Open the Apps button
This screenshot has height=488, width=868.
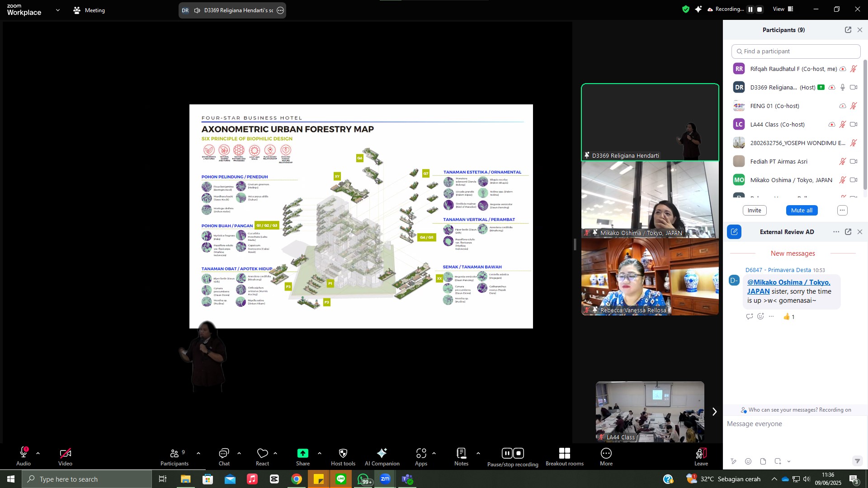coord(421,456)
